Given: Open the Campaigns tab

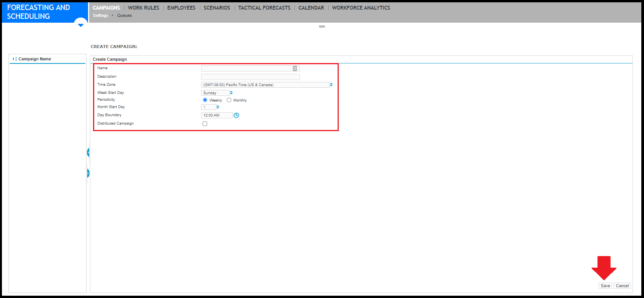Looking at the screenshot, I should coord(107,8).
